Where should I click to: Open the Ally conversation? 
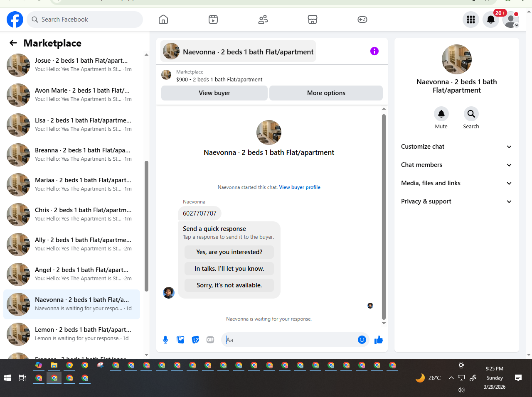71,245
